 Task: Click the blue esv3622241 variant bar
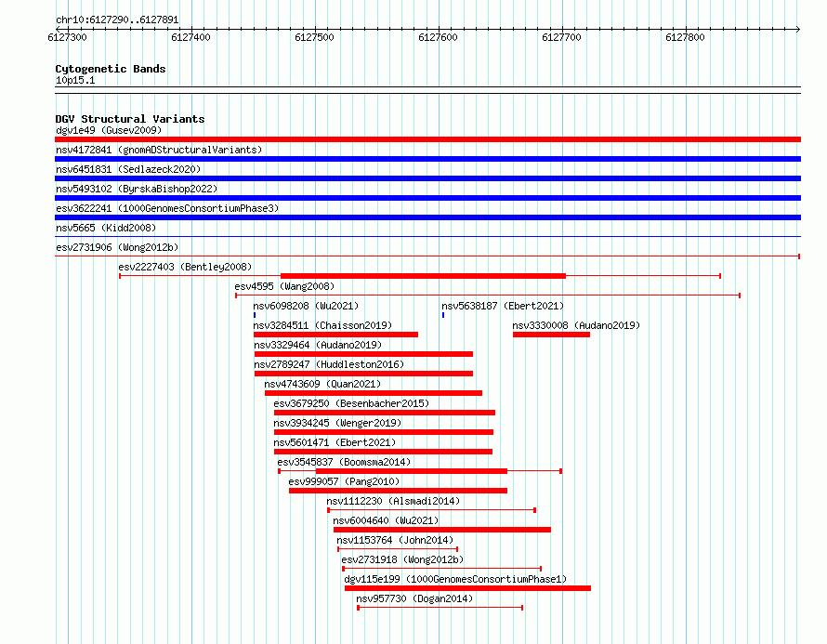[427, 217]
